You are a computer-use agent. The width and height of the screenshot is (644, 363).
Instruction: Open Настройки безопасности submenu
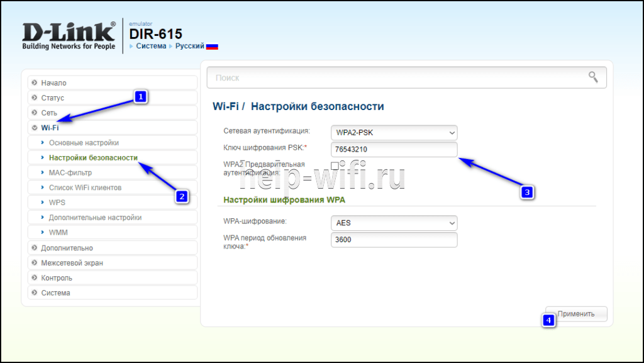[x=113, y=158]
